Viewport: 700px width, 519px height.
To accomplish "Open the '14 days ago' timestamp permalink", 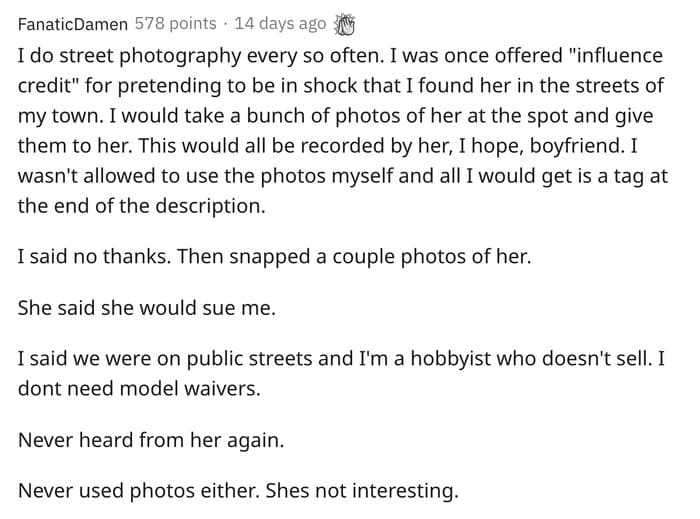I will click(280, 24).
